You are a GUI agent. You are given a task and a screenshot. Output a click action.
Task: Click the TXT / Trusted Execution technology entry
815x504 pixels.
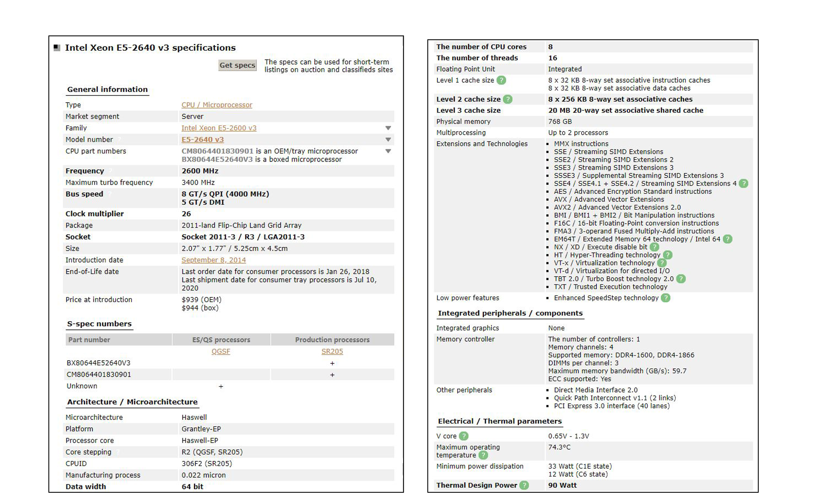[x=611, y=287]
